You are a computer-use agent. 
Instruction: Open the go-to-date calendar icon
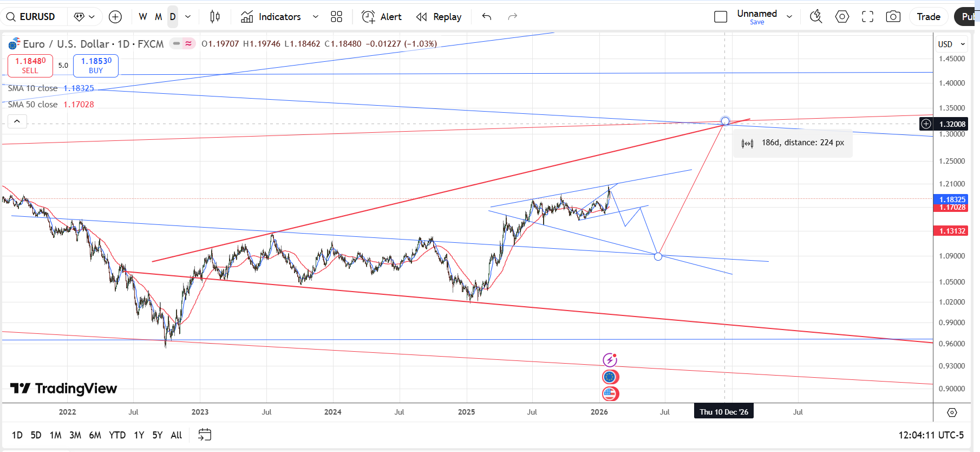(x=205, y=435)
